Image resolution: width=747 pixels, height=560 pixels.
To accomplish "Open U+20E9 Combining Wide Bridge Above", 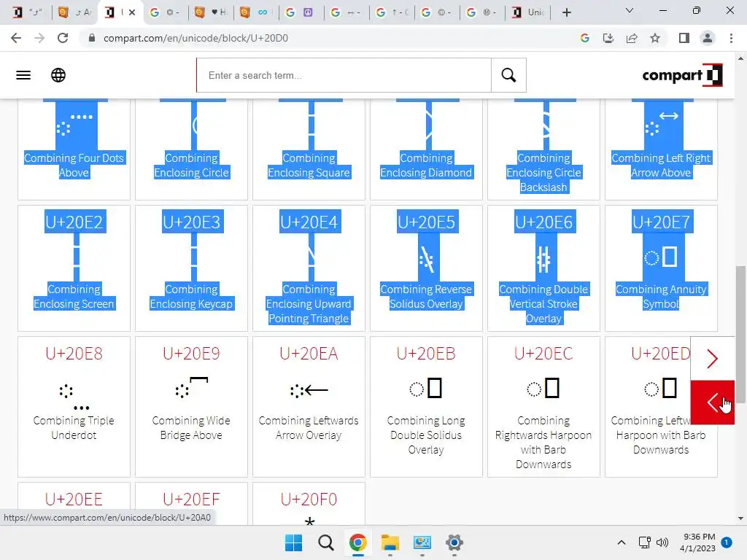I will (191, 407).
